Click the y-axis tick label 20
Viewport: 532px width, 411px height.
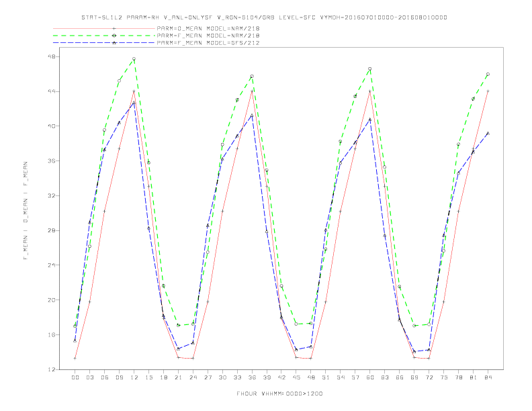click(x=52, y=300)
